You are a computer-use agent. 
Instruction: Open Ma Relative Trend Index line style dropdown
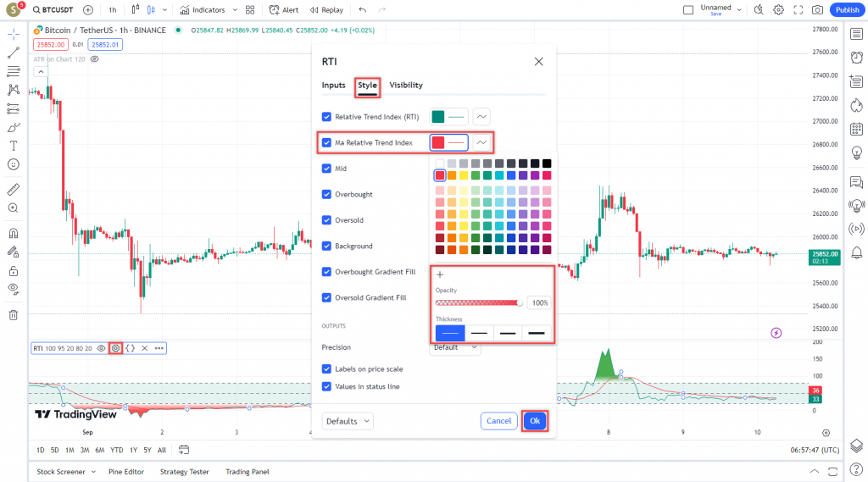(x=481, y=143)
